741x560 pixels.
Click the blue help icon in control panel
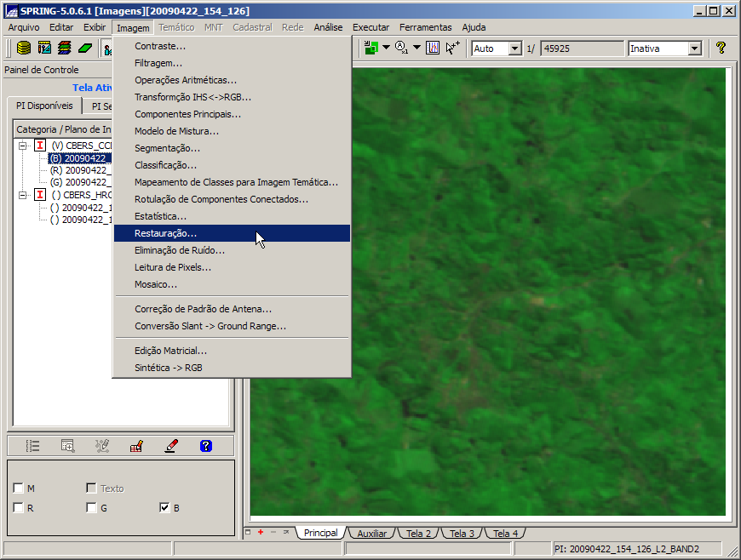205,445
